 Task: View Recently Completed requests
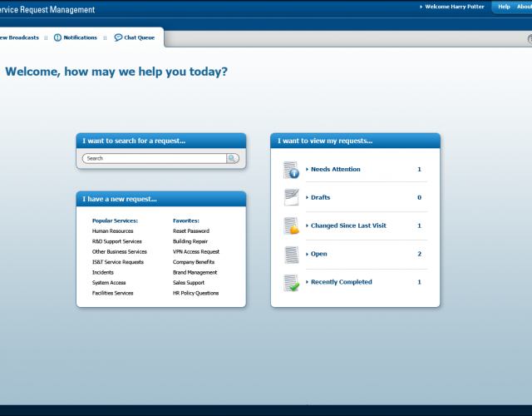click(x=342, y=282)
